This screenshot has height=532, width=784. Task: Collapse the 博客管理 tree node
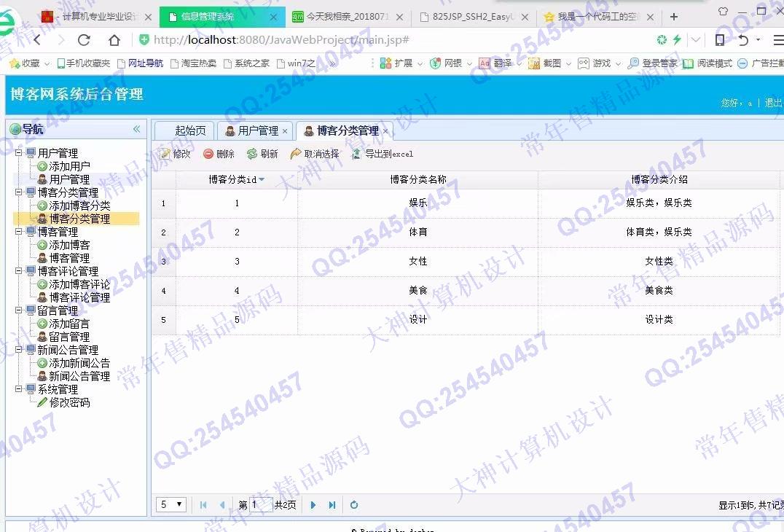click(18, 232)
